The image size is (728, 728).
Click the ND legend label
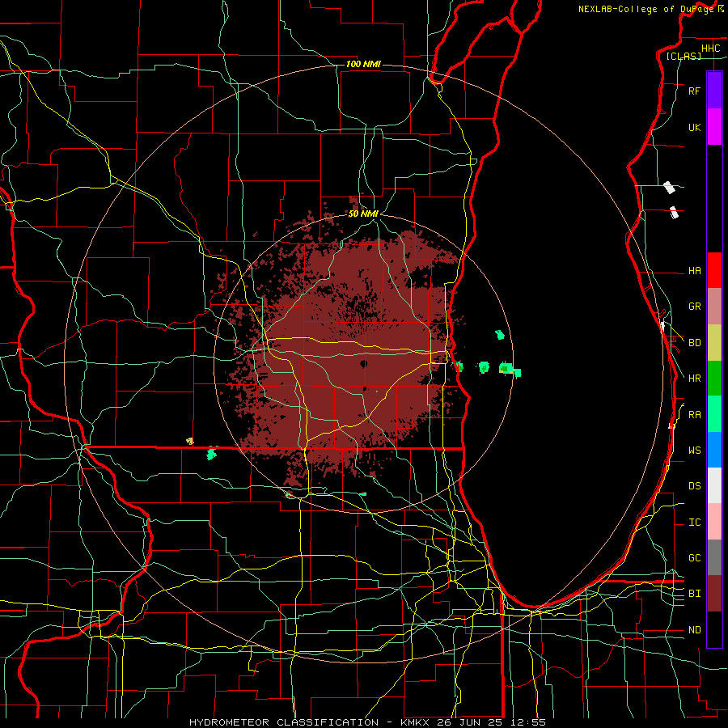pos(694,630)
